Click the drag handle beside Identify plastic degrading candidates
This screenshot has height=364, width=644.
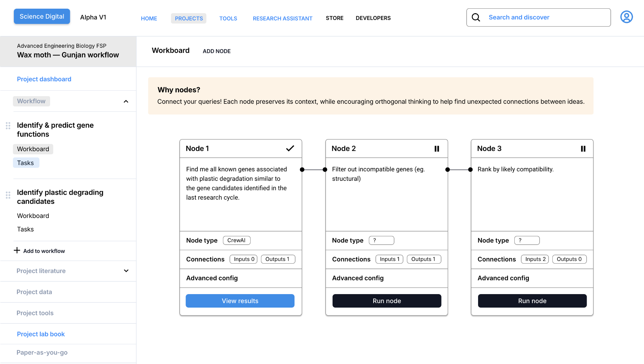8,195
